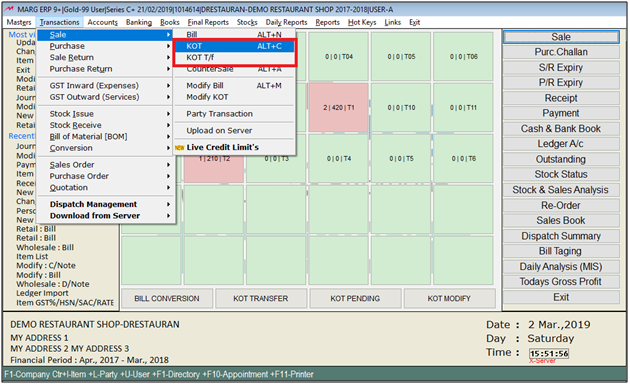Expand the Purchase submenu arrow
The height and width of the screenshot is (384, 630).
point(168,46)
